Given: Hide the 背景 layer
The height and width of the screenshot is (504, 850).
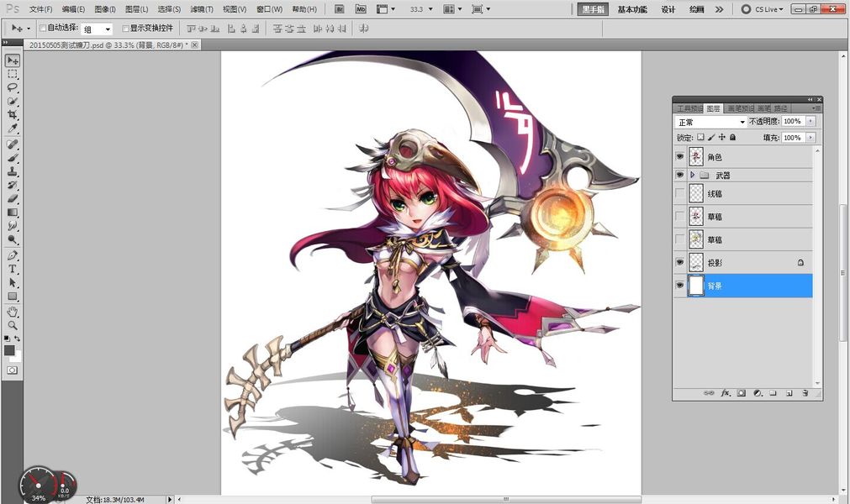Looking at the screenshot, I should pyautogui.click(x=680, y=286).
